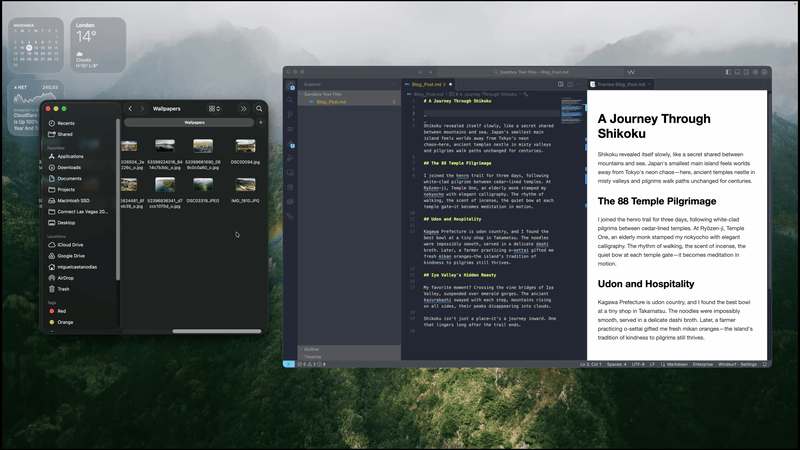The image size is (800, 450).
Task: Close the Preview Blog_Post.md tab
Action: [650, 84]
